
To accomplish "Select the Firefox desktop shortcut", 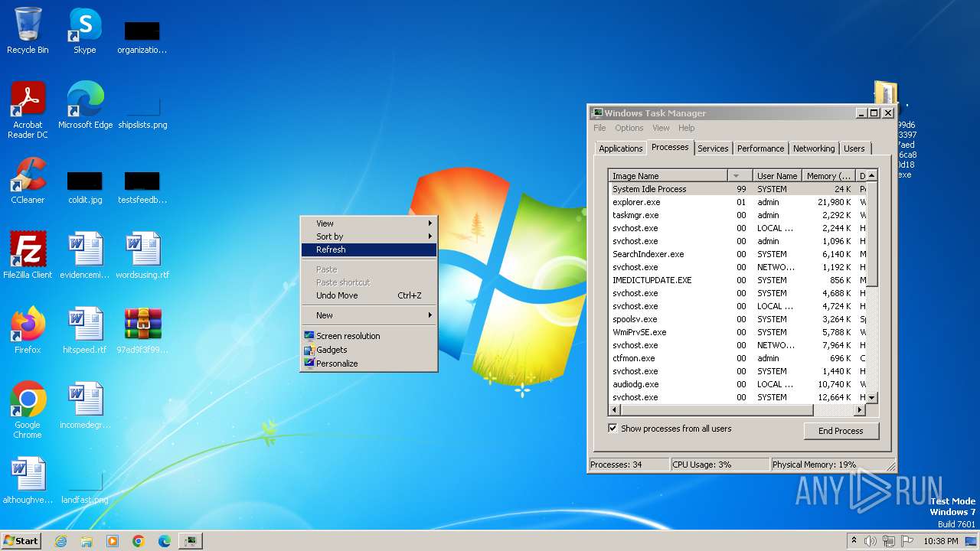I will (28, 331).
